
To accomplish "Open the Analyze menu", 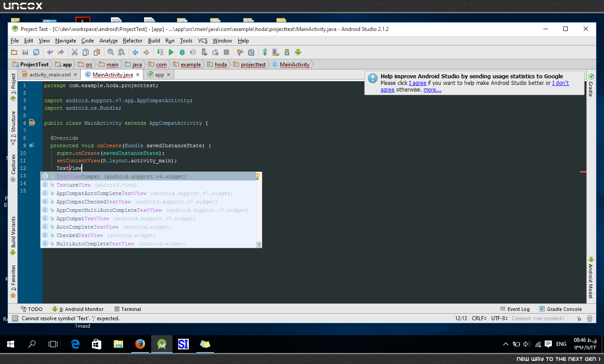I will pyautogui.click(x=108, y=41).
